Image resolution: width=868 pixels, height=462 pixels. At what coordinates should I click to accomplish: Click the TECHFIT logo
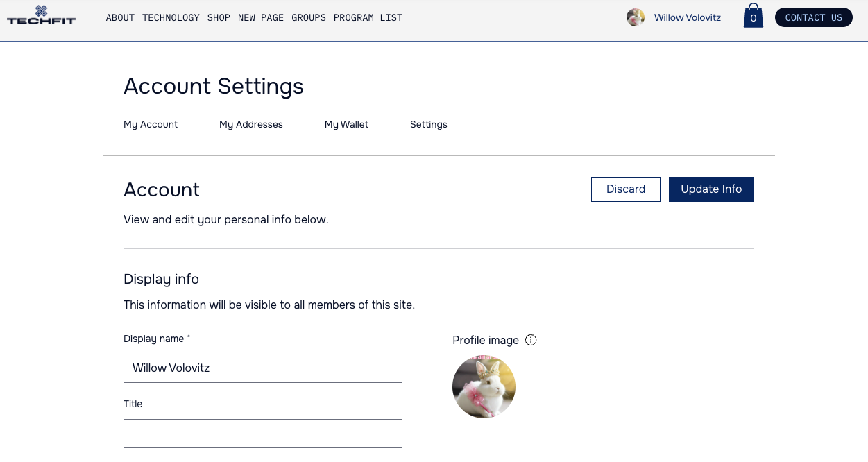tap(41, 17)
